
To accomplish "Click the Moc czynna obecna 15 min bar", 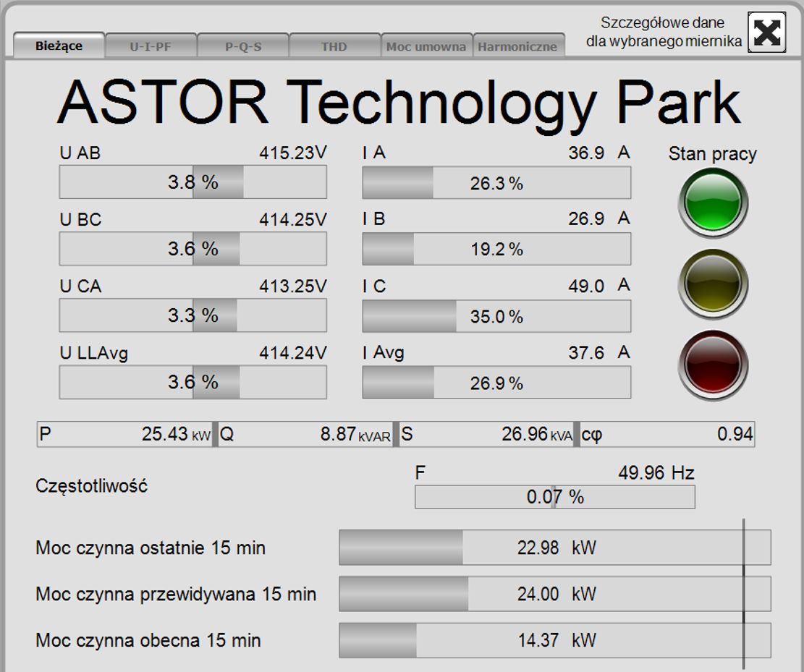I will click(x=554, y=640).
